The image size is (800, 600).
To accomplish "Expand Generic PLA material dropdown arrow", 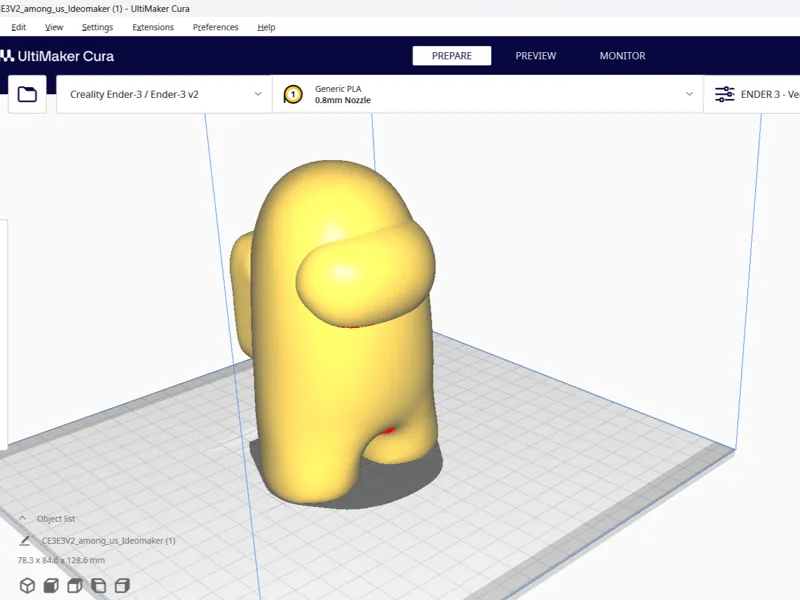I will point(689,94).
